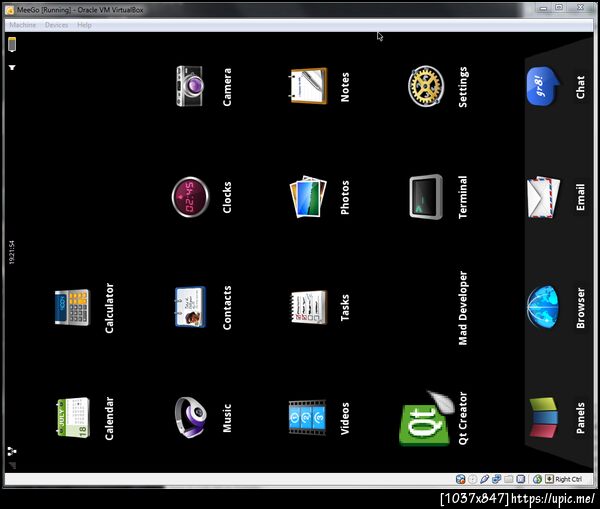Click the battery indicator icon
600x509 pixels.
[12, 44]
